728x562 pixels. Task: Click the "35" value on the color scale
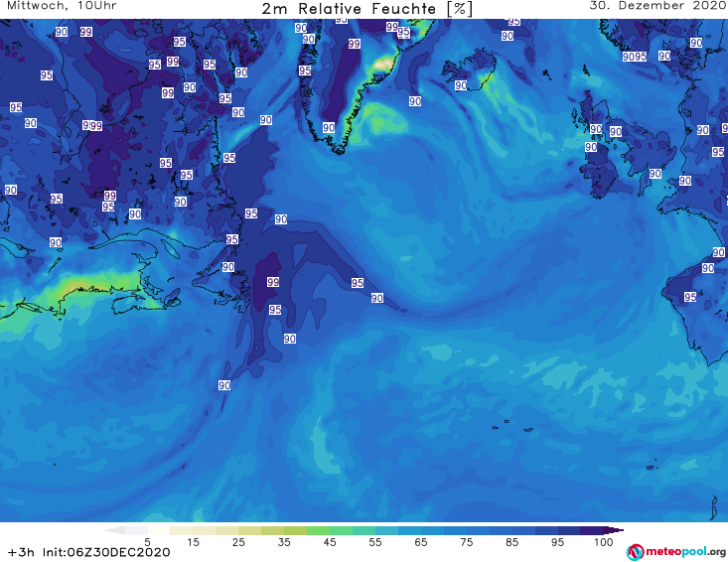point(284,542)
